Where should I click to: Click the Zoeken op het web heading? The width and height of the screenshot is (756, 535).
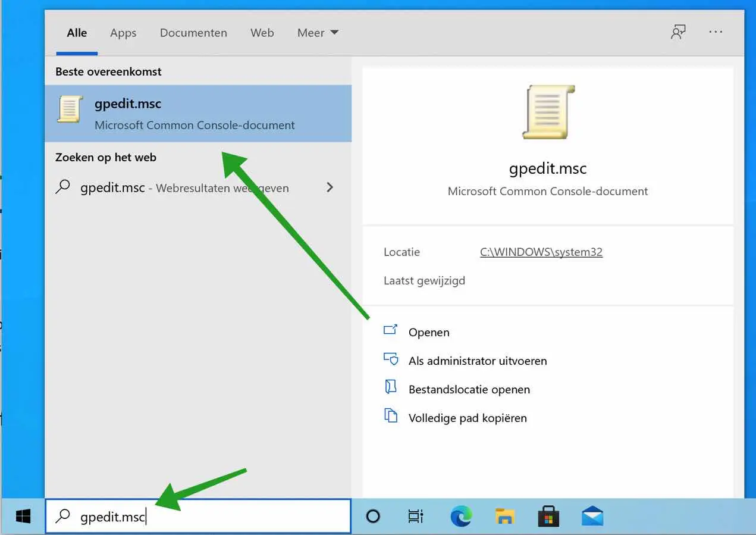[106, 158]
